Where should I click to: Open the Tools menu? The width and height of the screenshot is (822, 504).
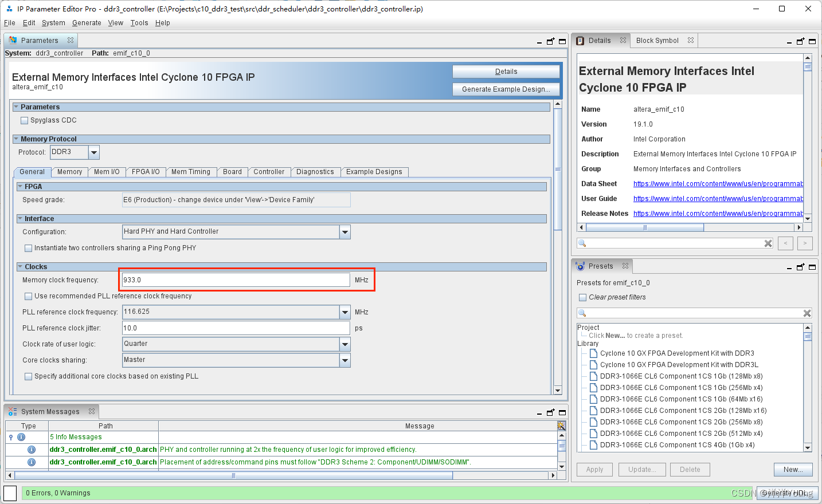click(x=139, y=23)
